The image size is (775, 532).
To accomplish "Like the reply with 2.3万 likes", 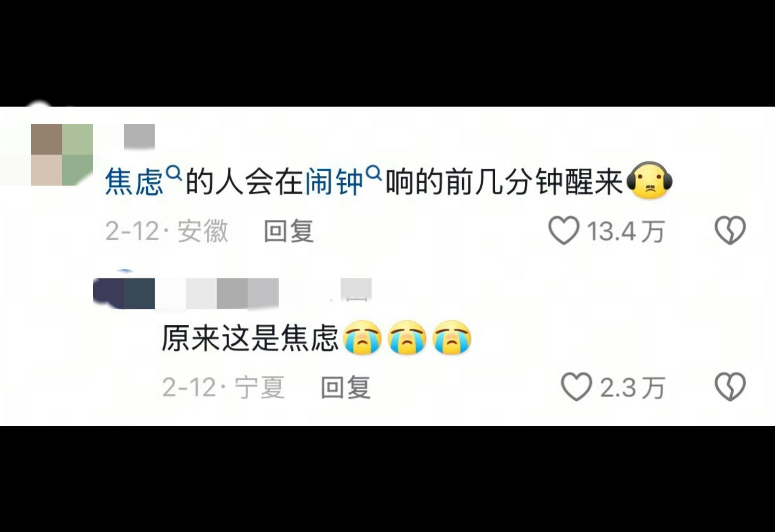I will pos(576,387).
